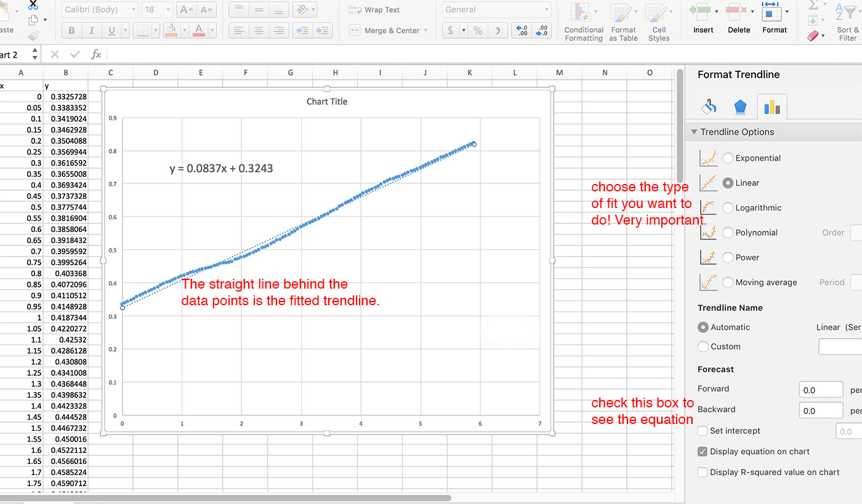Open the General number format dropdown
The height and width of the screenshot is (504, 862).
547,9
